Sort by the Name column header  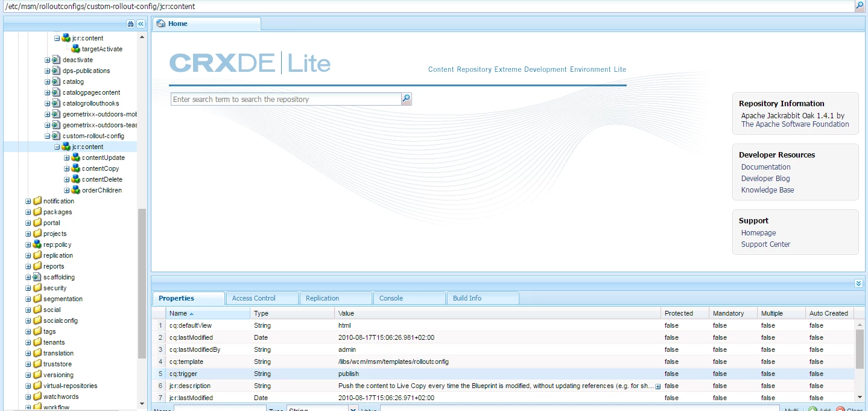[207, 313]
